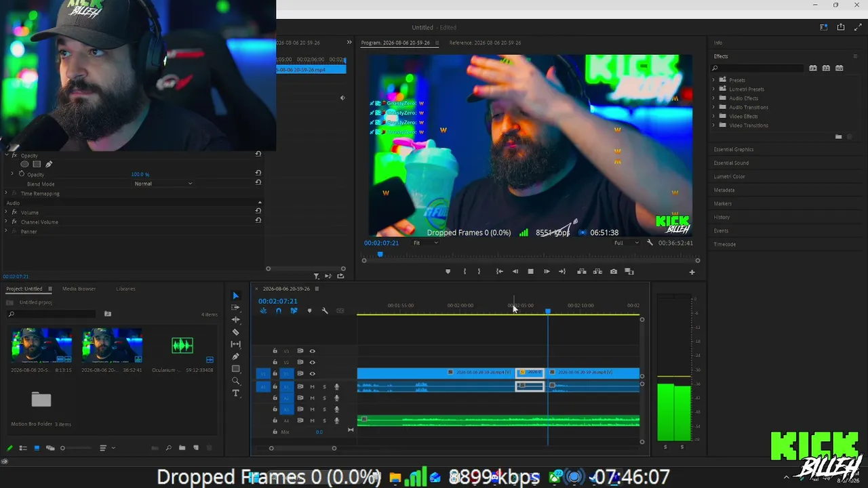The image size is (868, 488).
Task: Open the Markers panel
Action: pos(722,203)
